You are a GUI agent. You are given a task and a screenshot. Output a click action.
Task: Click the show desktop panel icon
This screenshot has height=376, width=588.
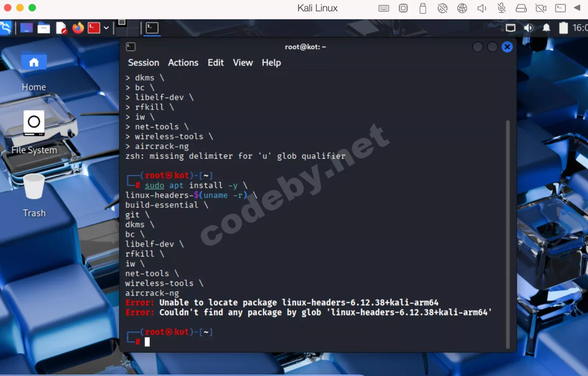[26, 28]
